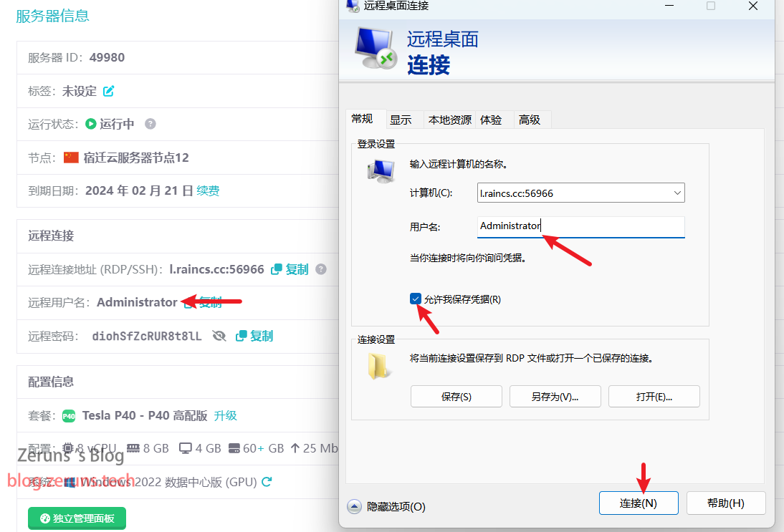Image resolution: width=784 pixels, height=532 pixels.
Task: Refresh the Windows 2022 system reinstall icon
Action: pos(267,482)
